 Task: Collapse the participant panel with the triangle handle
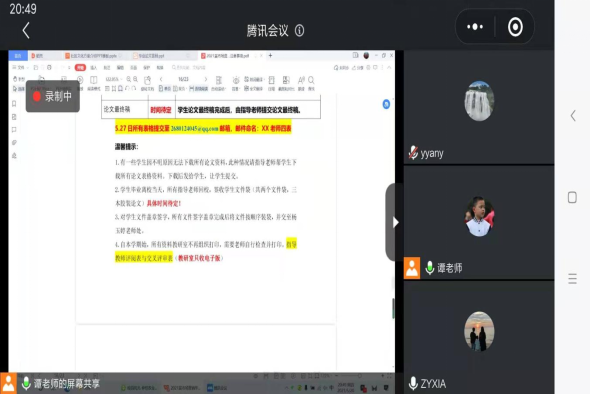point(395,222)
